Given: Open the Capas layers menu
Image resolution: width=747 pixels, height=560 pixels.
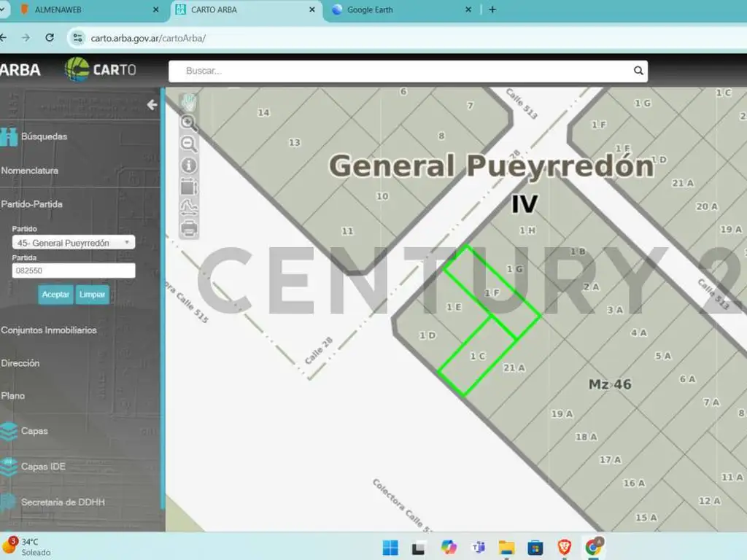Looking at the screenshot, I should point(34,431).
